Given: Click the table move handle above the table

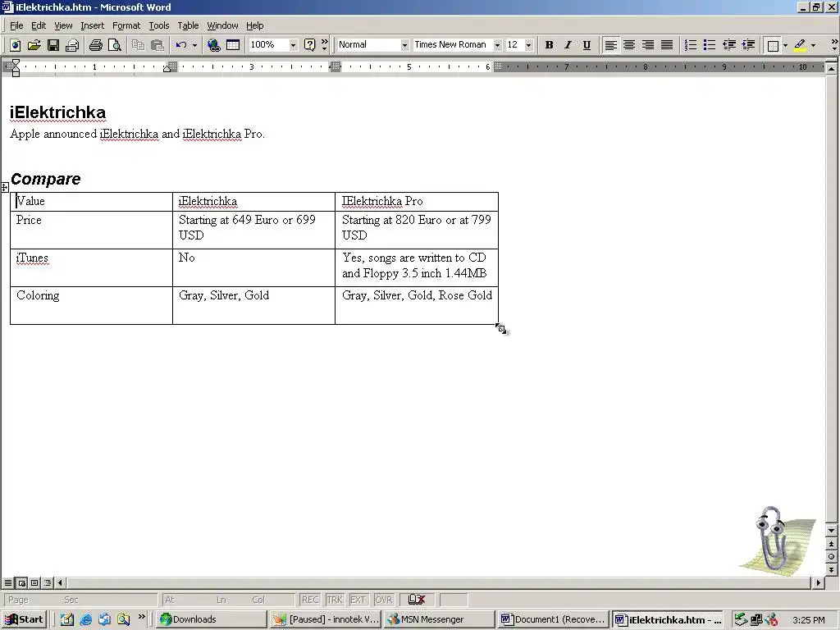Looking at the screenshot, I should point(4,187).
